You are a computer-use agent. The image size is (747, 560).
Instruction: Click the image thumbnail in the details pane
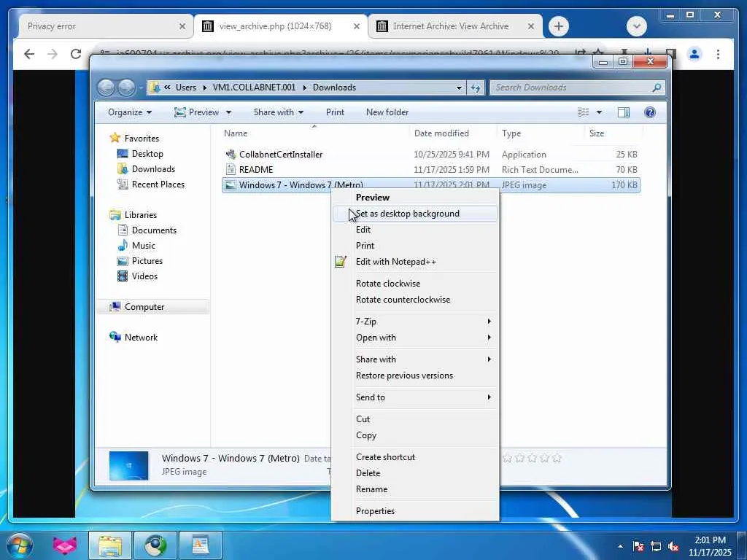pyautogui.click(x=128, y=466)
